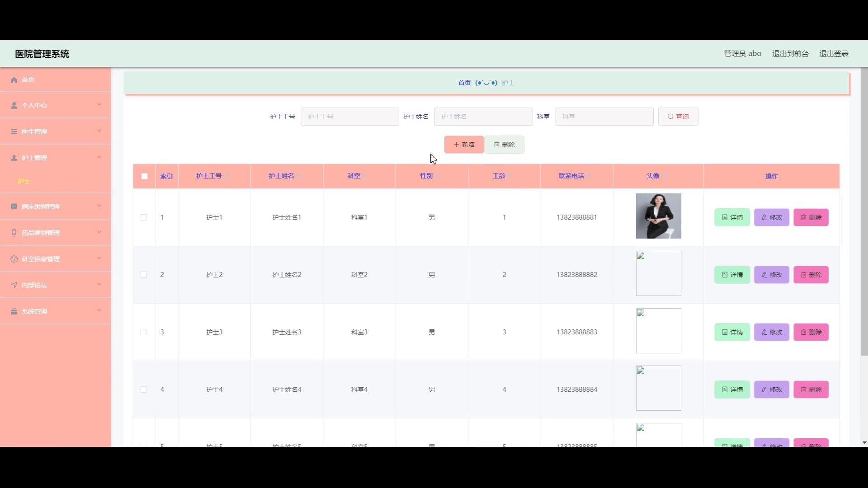Click 退出登录 in the top bar
868x488 pixels.
pos(834,54)
